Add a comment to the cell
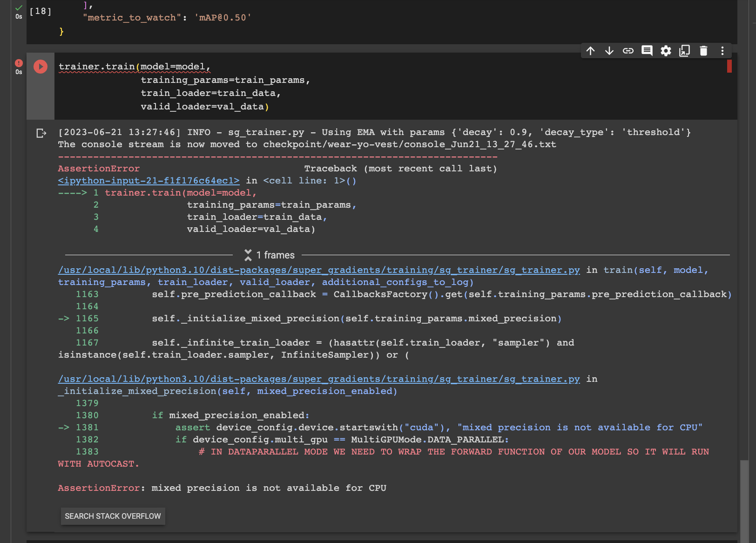This screenshot has width=756, height=543. [x=647, y=51]
